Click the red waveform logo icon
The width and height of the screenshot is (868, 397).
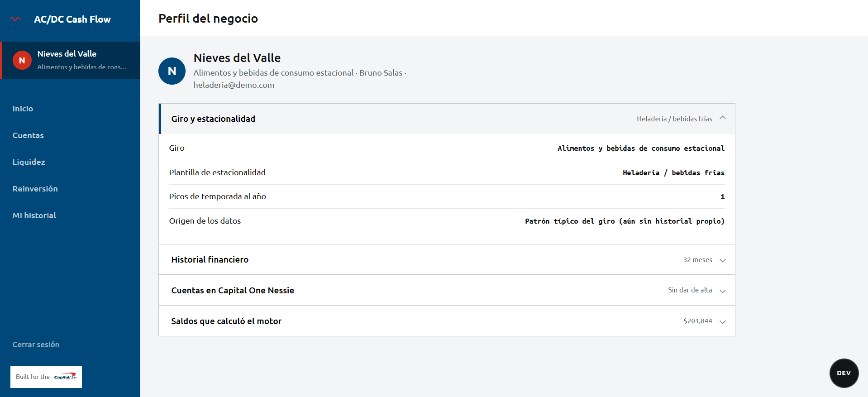[16, 19]
